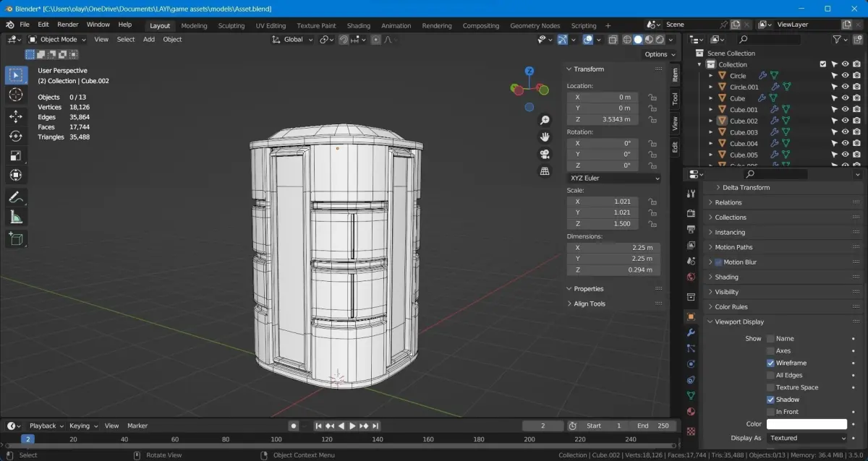
Task: Toggle camera view gizmo icon
Action: [x=545, y=154]
